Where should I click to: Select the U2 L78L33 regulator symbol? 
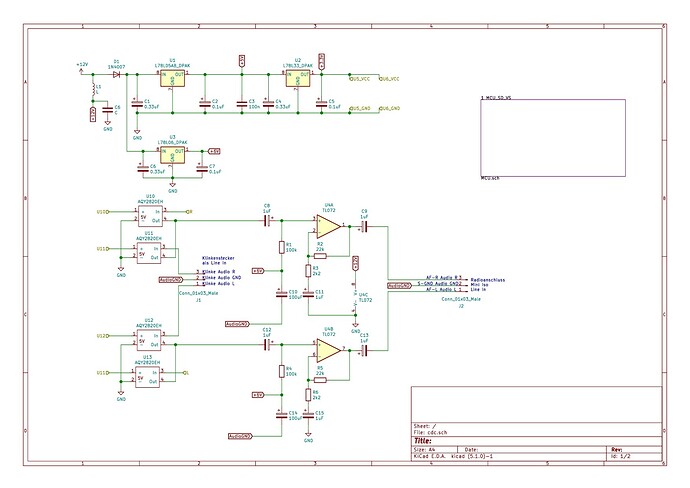298,79
